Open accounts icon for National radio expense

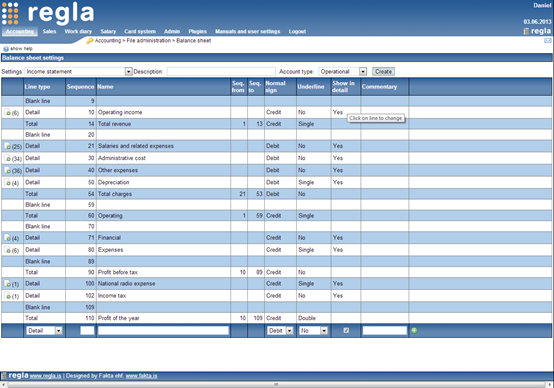[7, 283]
